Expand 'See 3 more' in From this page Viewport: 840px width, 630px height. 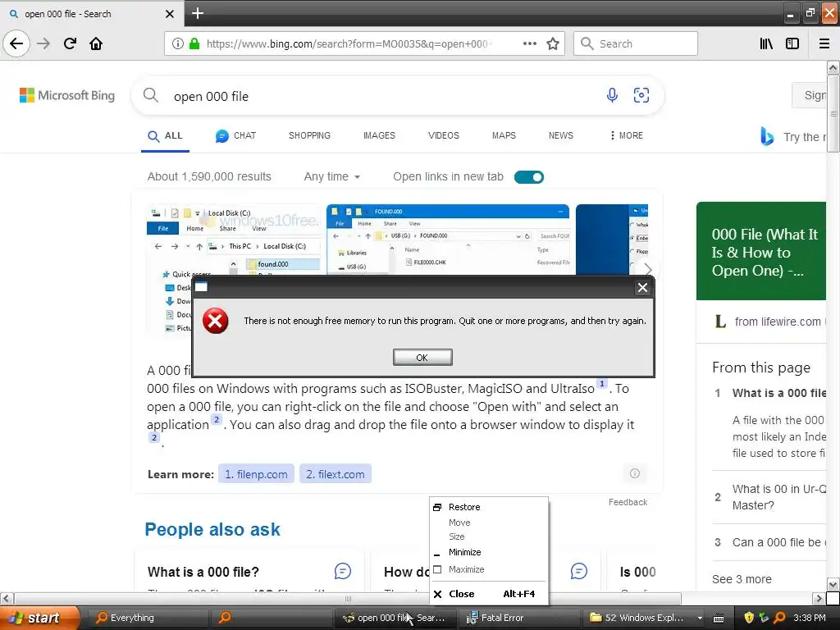click(742, 579)
